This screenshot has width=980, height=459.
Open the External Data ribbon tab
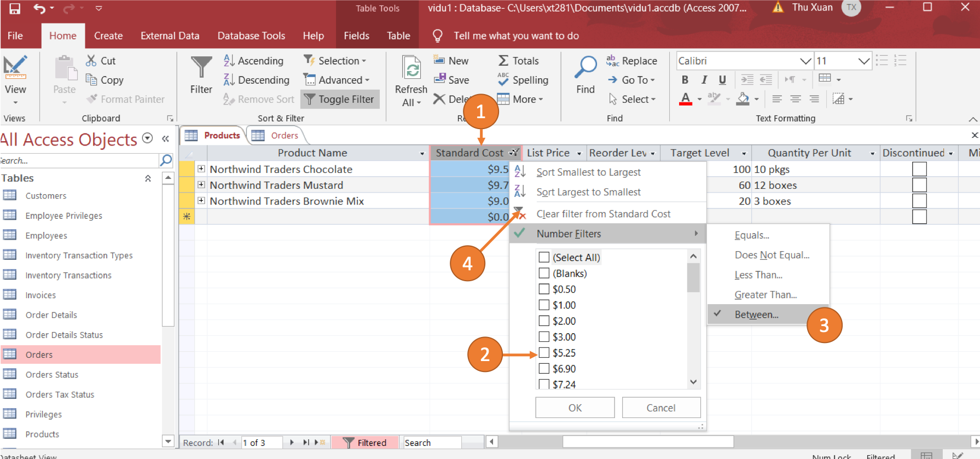click(x=170, y=36)
